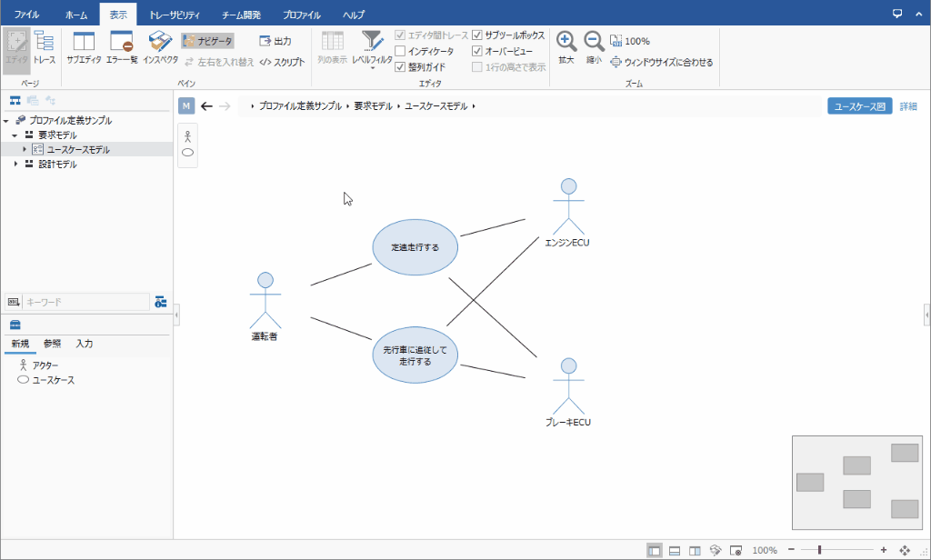Click the 縮小 zoom out magnifier
Screen dimensions: 931x560
click(x=593, y=42)
